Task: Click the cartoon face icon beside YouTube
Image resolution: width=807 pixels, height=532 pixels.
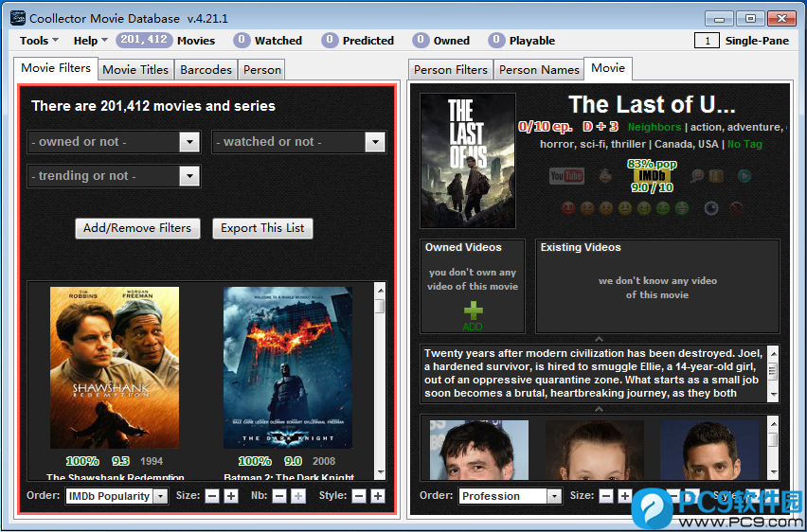Action: [x=606, y=176]
